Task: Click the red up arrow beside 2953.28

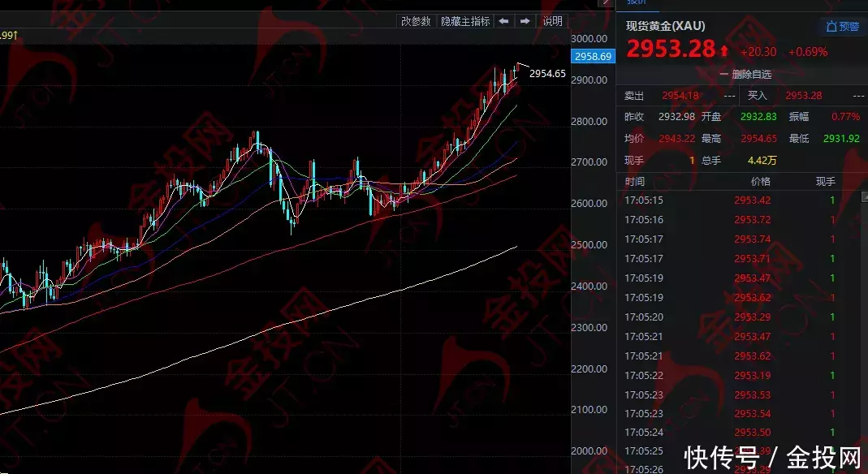Action: [x=723, y=50]
